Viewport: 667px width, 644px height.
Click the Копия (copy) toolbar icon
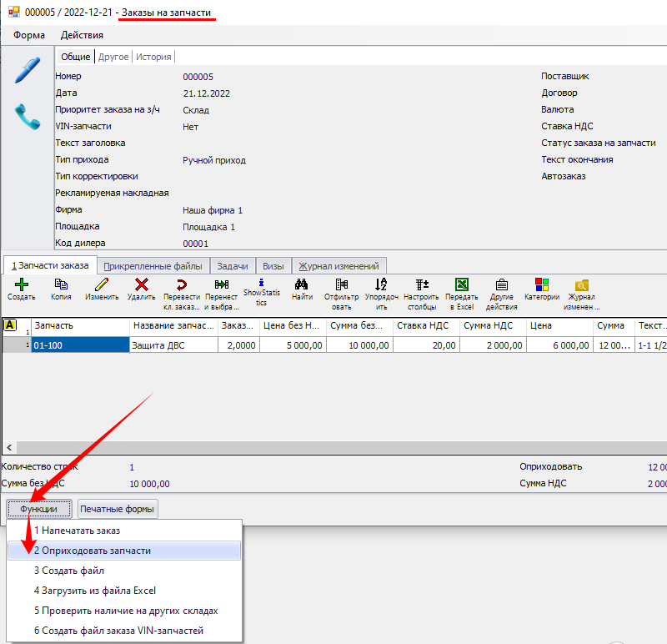61,285
